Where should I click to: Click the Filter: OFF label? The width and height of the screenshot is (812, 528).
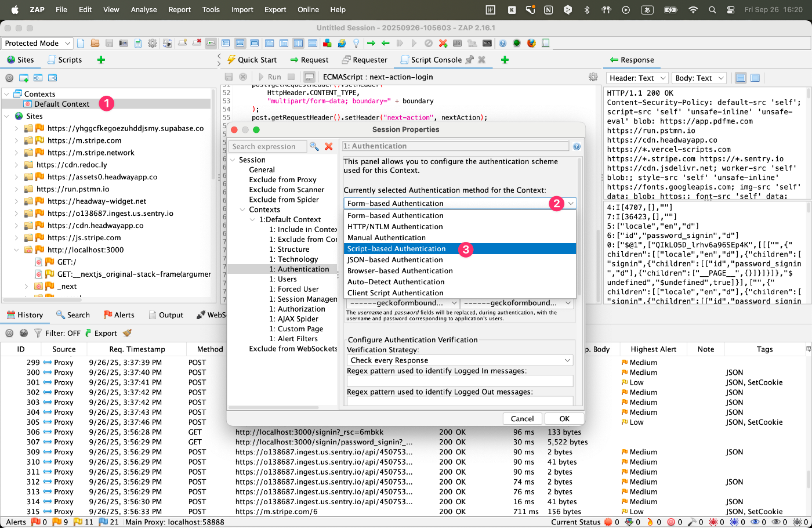63,333
